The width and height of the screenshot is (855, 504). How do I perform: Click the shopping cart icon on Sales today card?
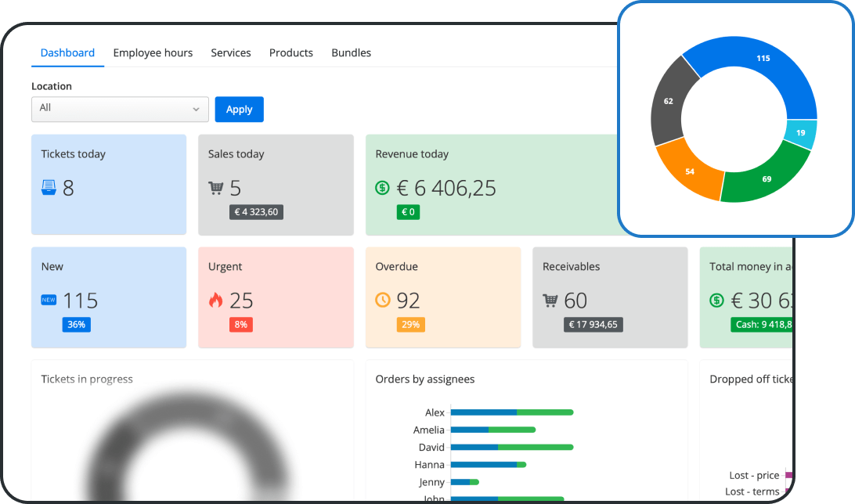coord(216,188)
